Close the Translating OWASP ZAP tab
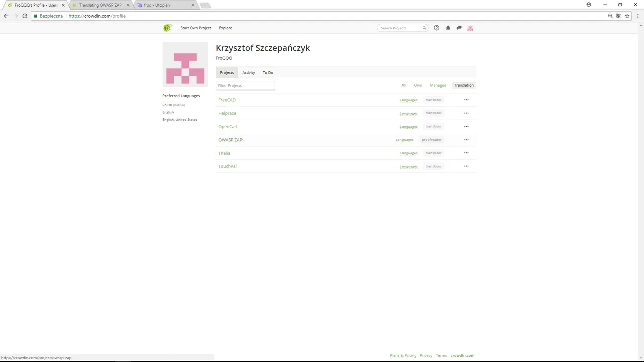 (128, 5)
